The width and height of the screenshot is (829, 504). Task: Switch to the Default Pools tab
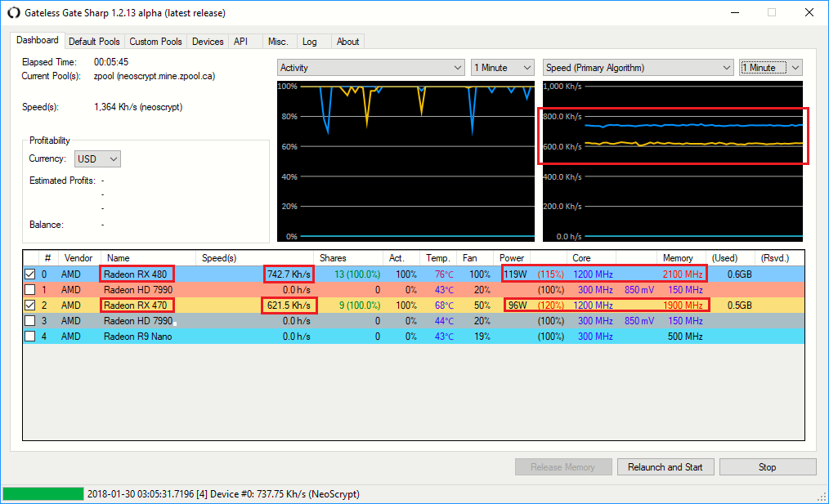click(x=94, y=42)
